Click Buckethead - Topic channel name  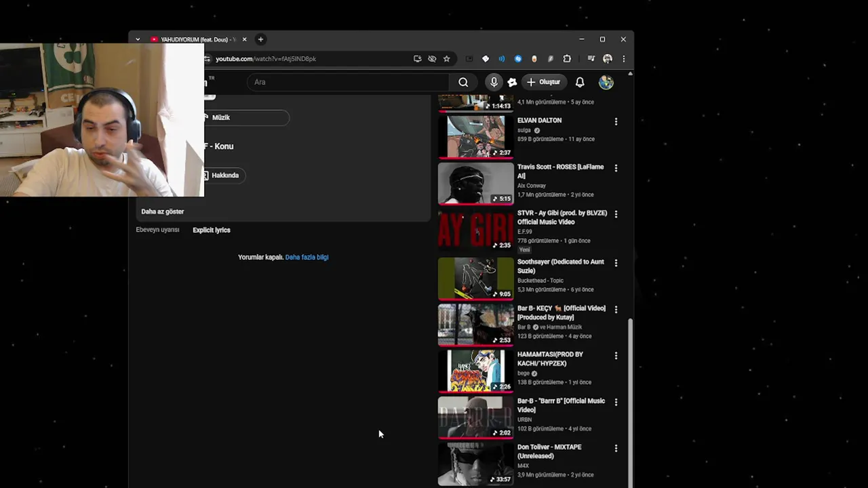540,281
